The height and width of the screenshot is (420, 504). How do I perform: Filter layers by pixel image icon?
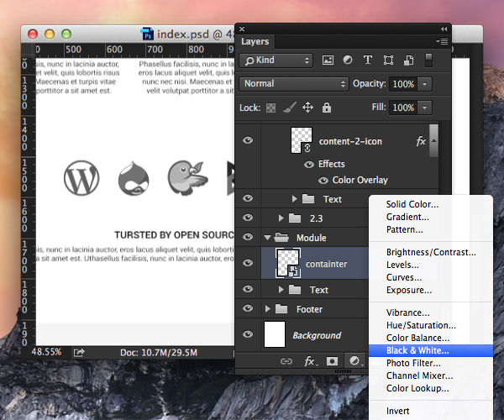pos(328,60)
